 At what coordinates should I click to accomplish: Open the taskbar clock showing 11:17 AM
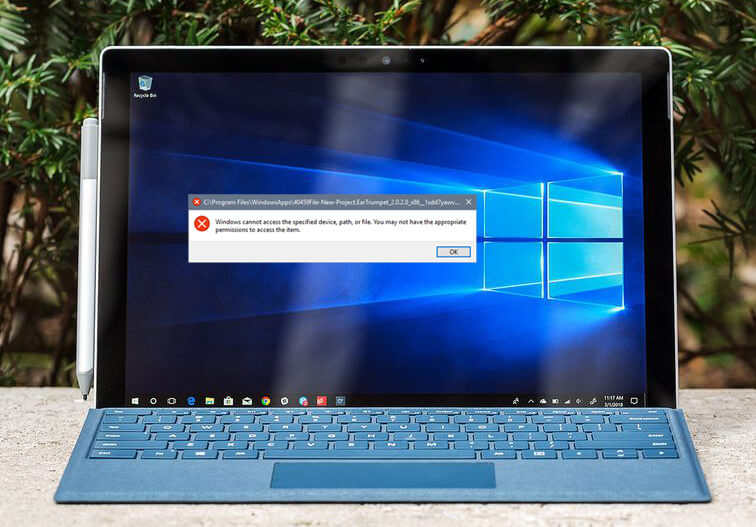point(613,401)
